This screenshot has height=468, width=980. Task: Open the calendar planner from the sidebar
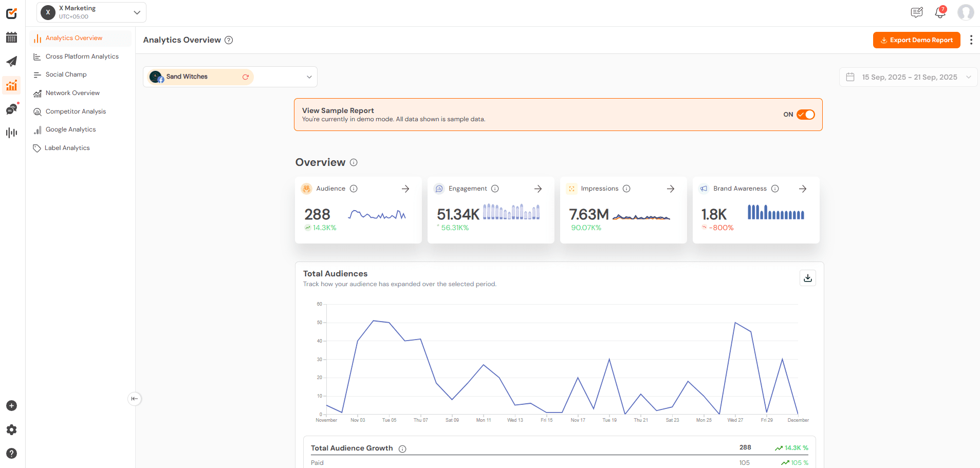(x=11, y=38)
